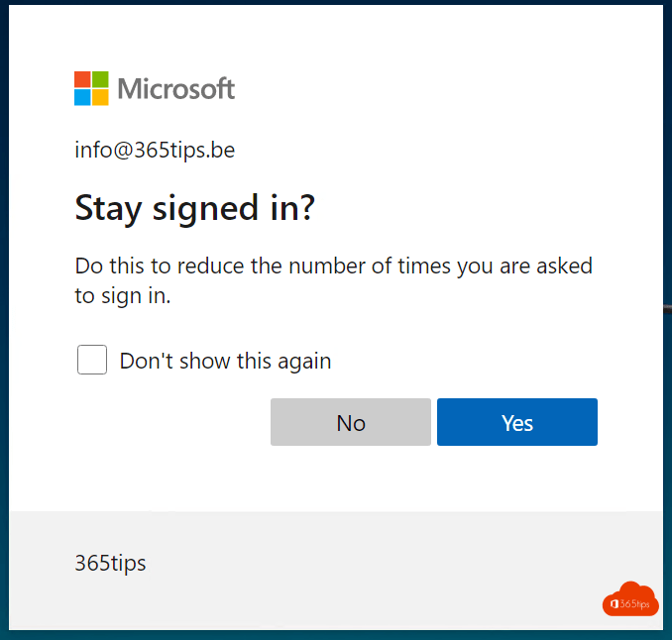Click the Microsoft wordmark text
This screenshot has width=672, height=640.
coord(176,88)
